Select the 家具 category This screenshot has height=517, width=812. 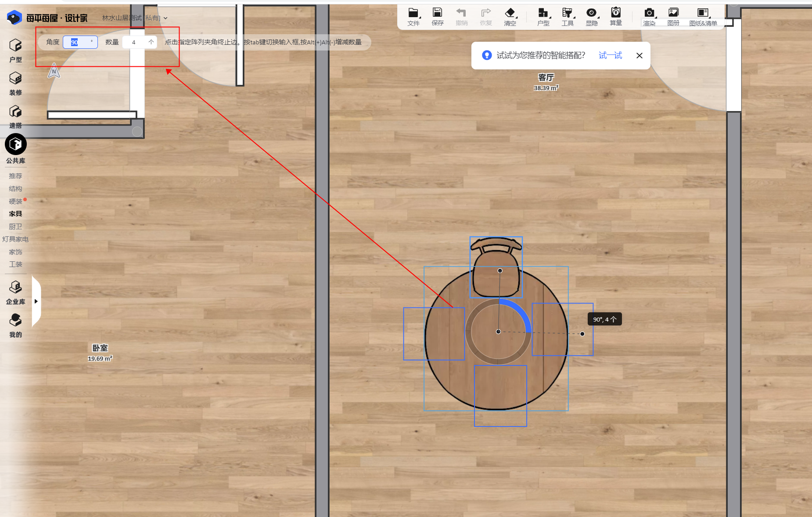[x=15, y=214]
